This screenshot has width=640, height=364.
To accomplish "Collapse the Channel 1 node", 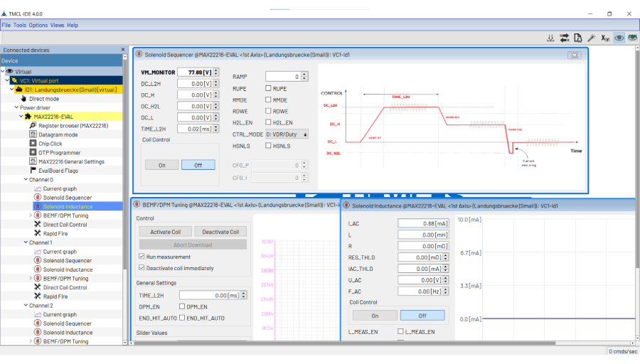I will (x=26, y=242).
